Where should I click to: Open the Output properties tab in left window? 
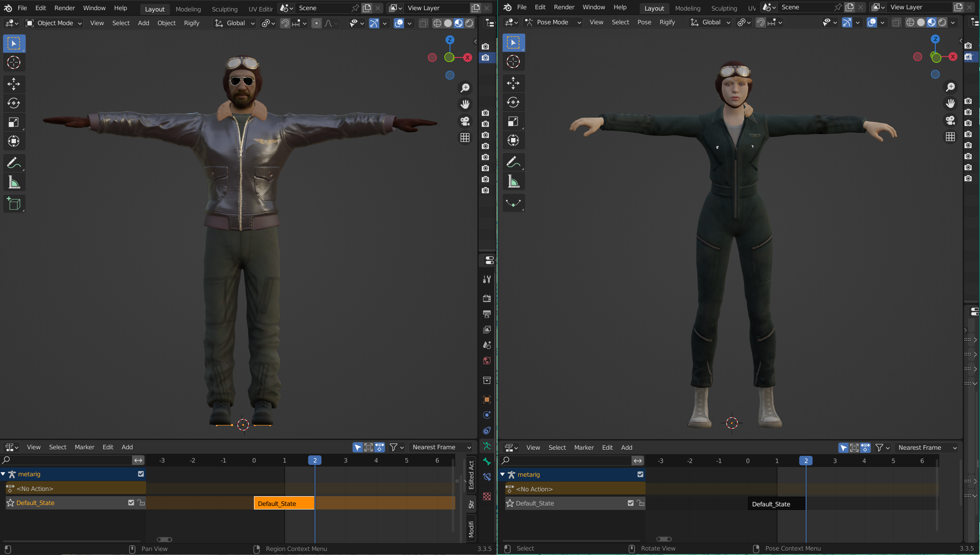487,314
